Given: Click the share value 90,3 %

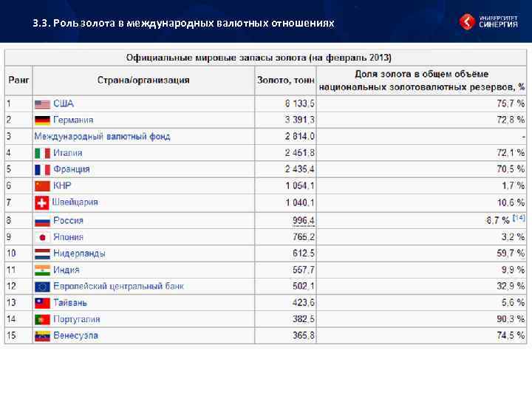Looking at the screenshot, I should [x=511, y=319].
